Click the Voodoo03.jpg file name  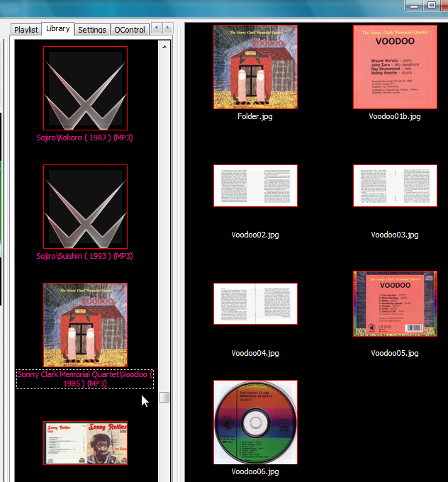(x=395, y=235)
